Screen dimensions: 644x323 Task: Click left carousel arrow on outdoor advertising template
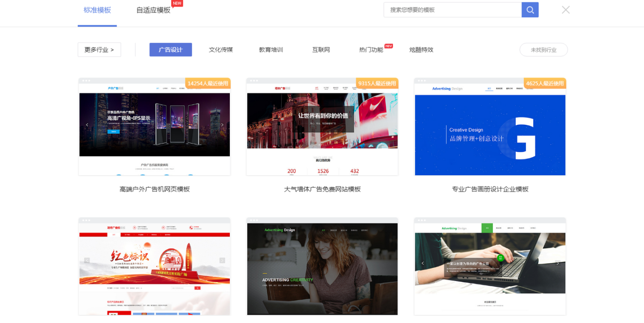tap(87, 125)
